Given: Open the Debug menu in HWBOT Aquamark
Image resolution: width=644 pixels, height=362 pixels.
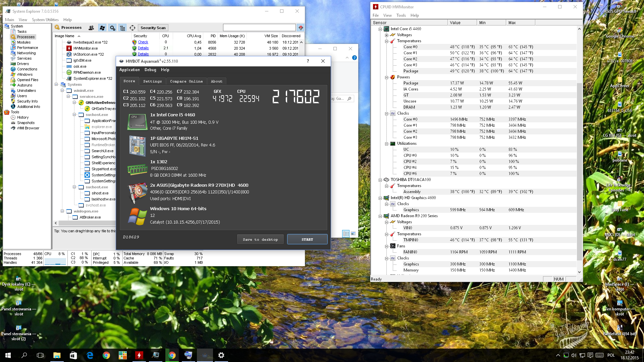Looking at the screenshot, I should click(x=150, y=70).
